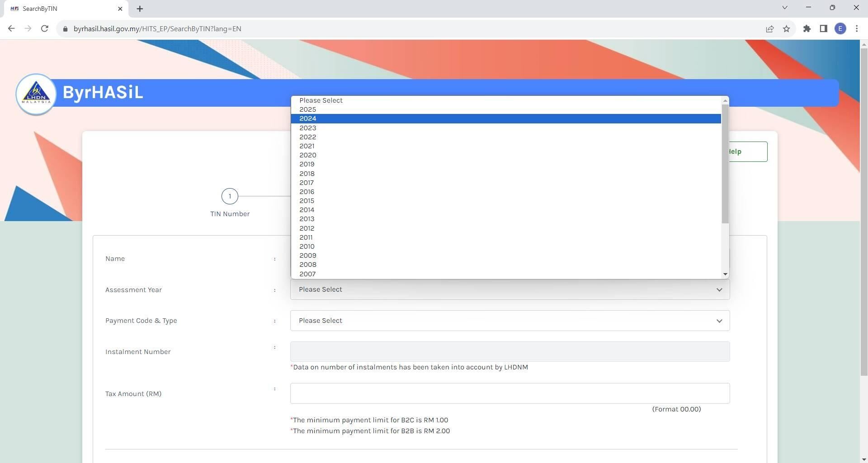The height and width of the screenshot is (463, 868).
Task: Click the year list scroll-up arrow
Action: coord(725,100)
